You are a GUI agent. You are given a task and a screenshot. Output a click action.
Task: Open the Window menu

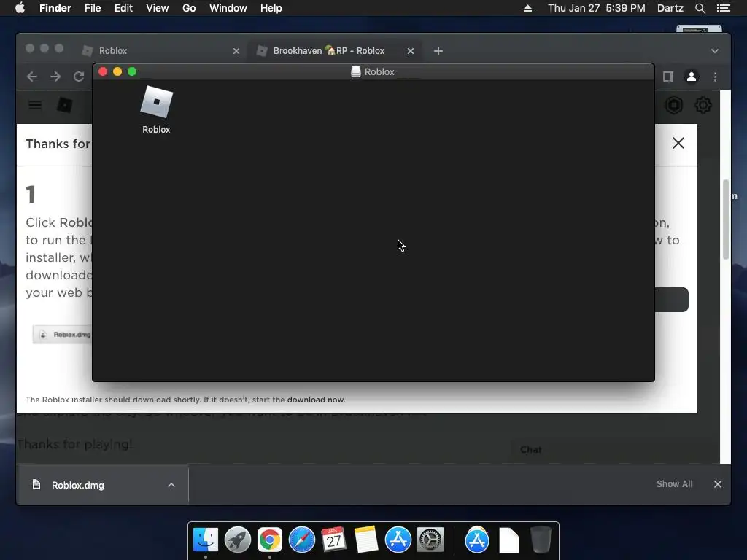coord(228,8)
